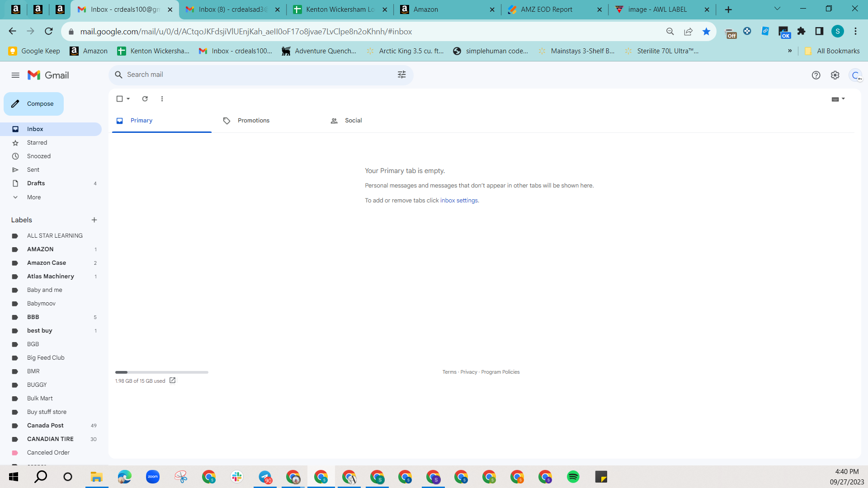The height and width of the screenshot is (488, 868).
Task: Open the Privacy link
Action: tap(469, 372)
